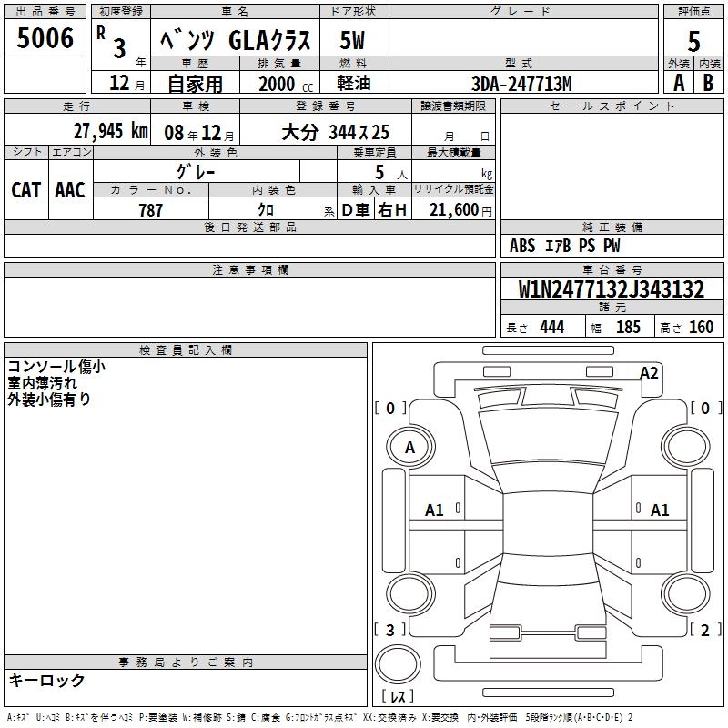
Task: Select the overall score value 5
Action: click(693, 41)
